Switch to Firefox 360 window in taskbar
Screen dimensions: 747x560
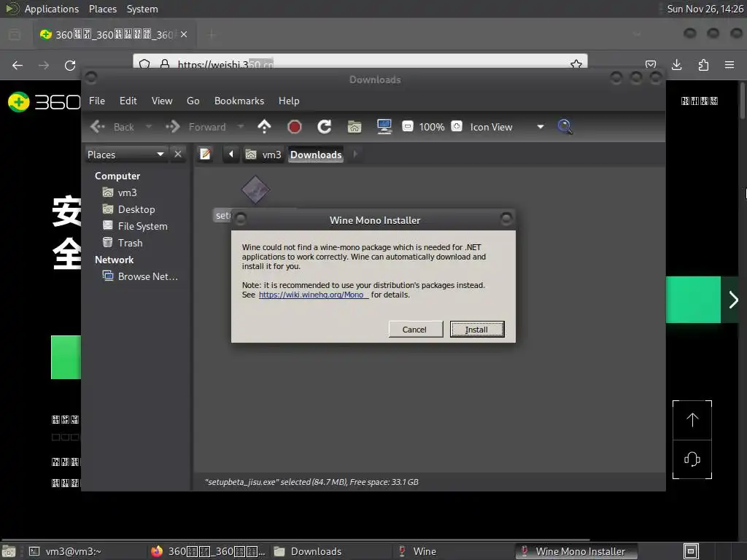tap(209, 551)
